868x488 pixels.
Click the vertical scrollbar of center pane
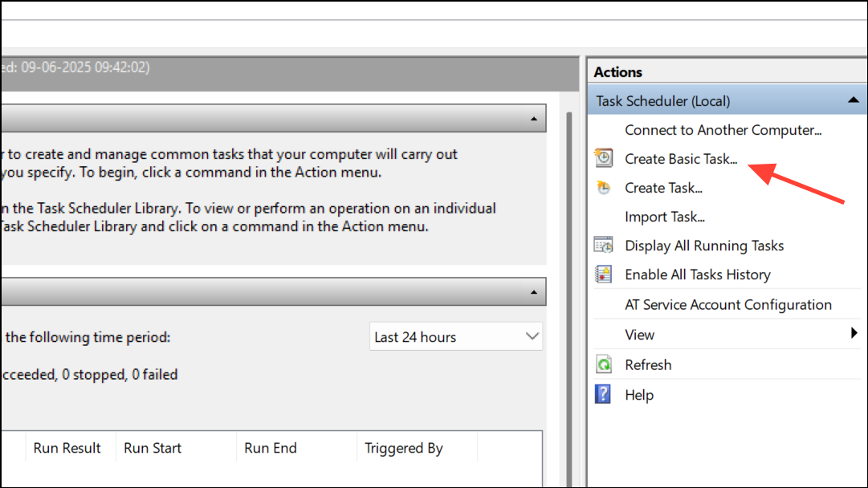point(568,299)
